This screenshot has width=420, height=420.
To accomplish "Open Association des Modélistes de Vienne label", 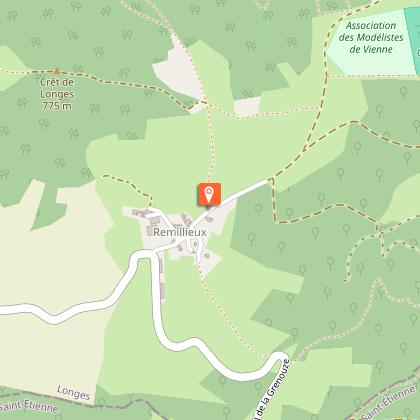I will (371, 37).
